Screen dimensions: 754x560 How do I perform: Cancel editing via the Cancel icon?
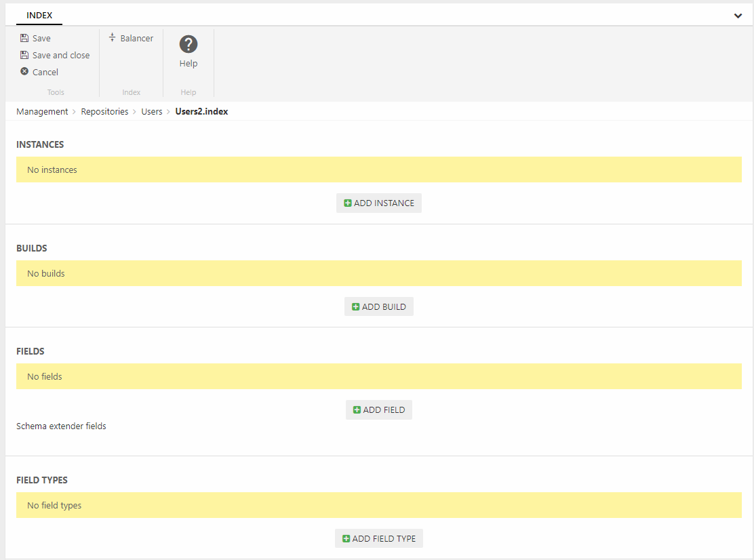point(24,72)
